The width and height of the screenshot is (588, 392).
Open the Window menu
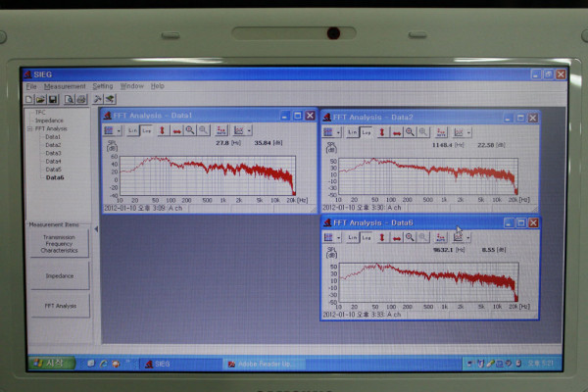pos(132,86)
